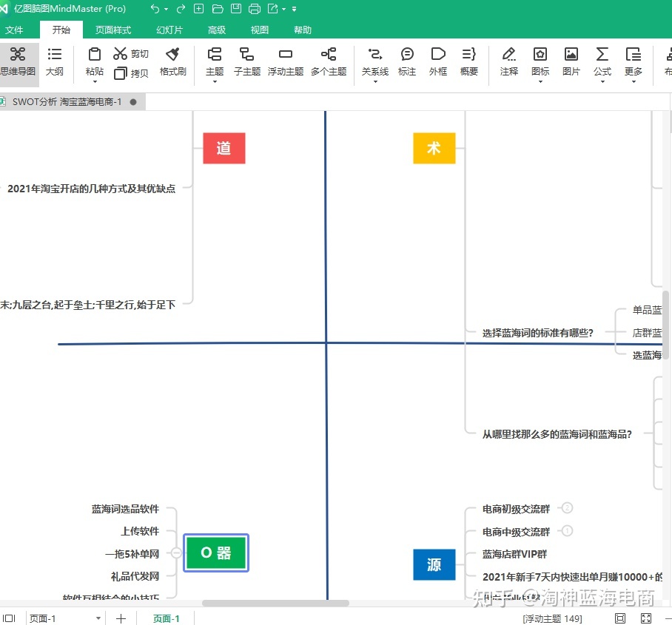Switch to 页面样式 ribbon tab
The height and width of the screenshot is (625, 672).
click(x=113, y=30)
